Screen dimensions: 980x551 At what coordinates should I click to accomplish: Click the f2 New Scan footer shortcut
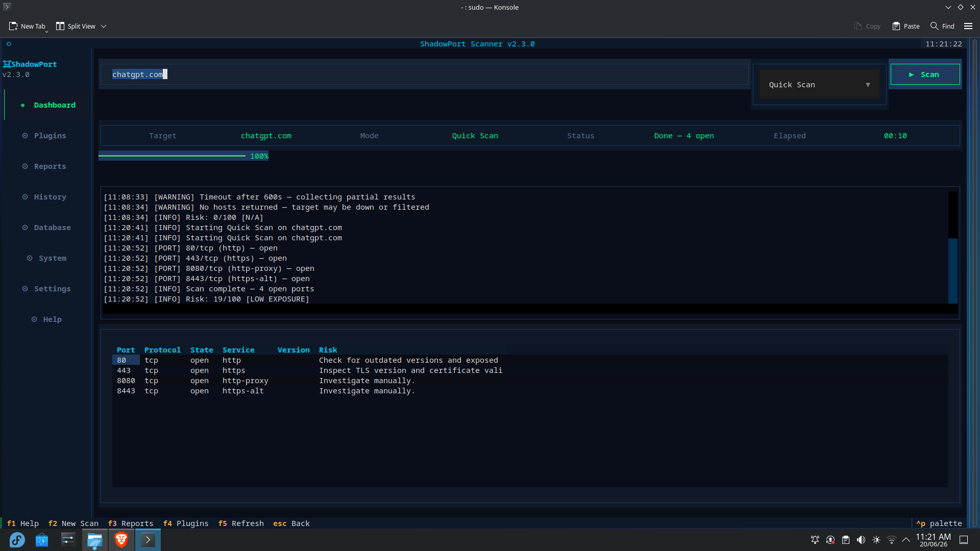(x=73, y=523)
